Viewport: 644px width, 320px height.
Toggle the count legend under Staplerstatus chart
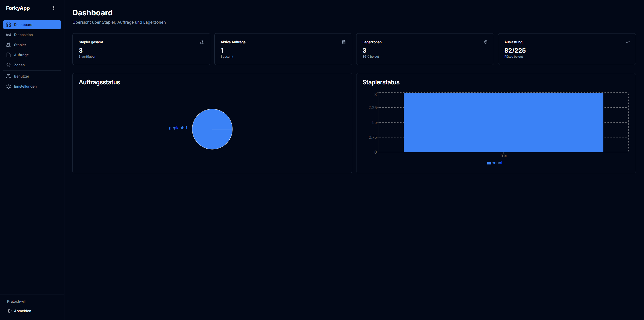coord(495,163)
